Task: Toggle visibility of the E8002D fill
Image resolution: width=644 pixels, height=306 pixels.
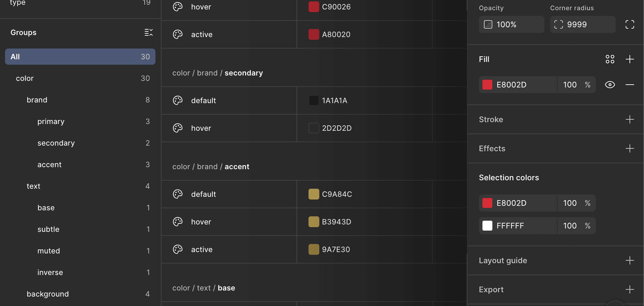Action: click(x=610, y=85)
